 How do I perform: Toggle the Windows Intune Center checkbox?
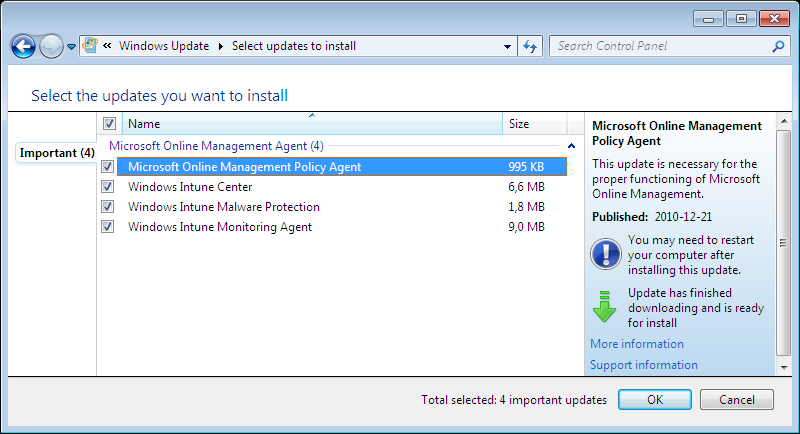coord(108,187)
